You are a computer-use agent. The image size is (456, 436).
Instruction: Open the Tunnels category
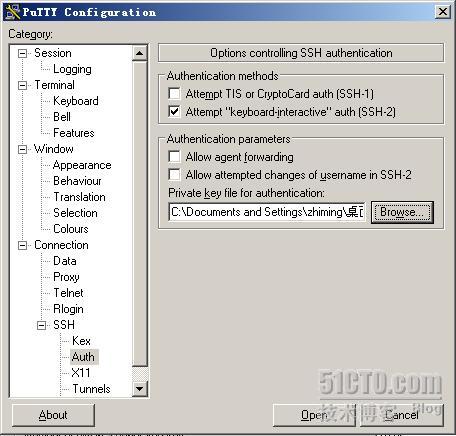pyautogui.click(x=91, y=389)
